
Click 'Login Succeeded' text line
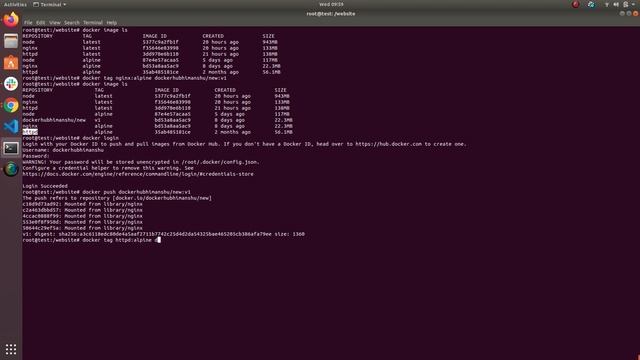click(x=45, y=186)
